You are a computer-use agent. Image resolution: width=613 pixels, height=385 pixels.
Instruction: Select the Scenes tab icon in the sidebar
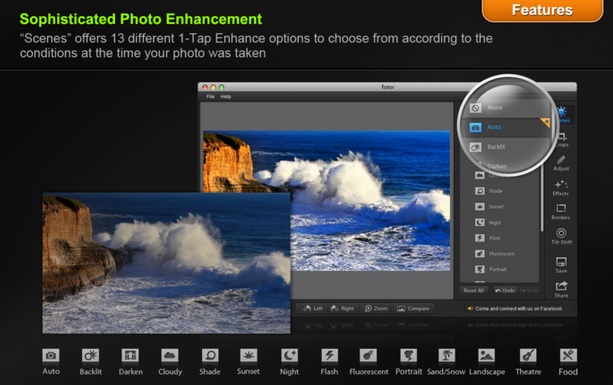[563, 115]
